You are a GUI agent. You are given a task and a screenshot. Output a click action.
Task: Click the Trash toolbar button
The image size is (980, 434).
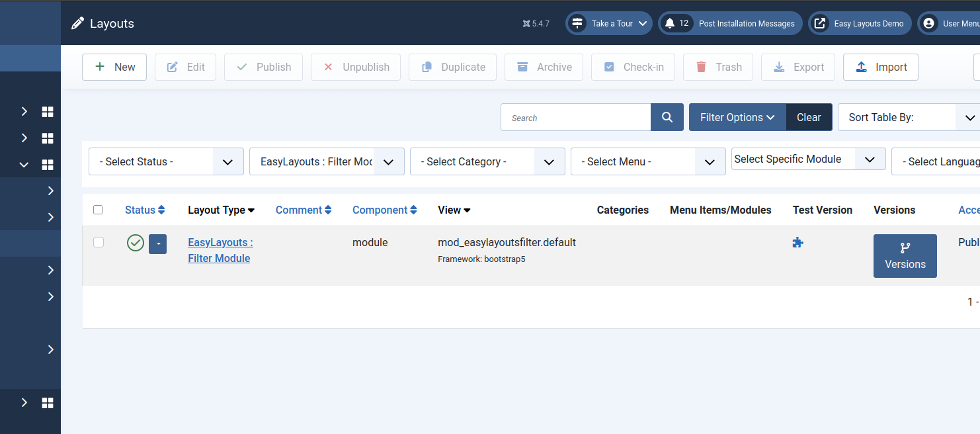click(718, 67)
